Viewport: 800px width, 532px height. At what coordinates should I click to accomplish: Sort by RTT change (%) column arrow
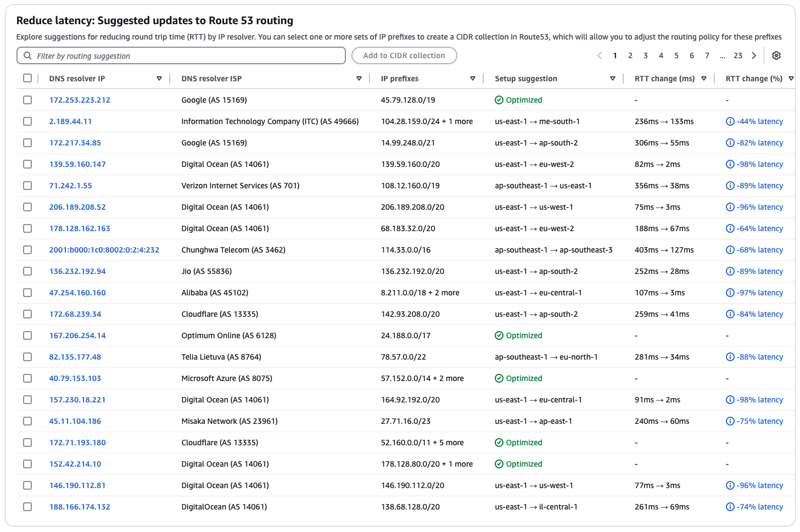tap(791, 79)
